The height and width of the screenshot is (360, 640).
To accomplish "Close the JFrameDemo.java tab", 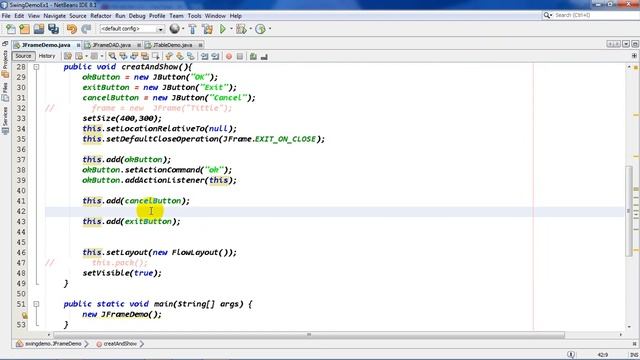I will point(78,45).
